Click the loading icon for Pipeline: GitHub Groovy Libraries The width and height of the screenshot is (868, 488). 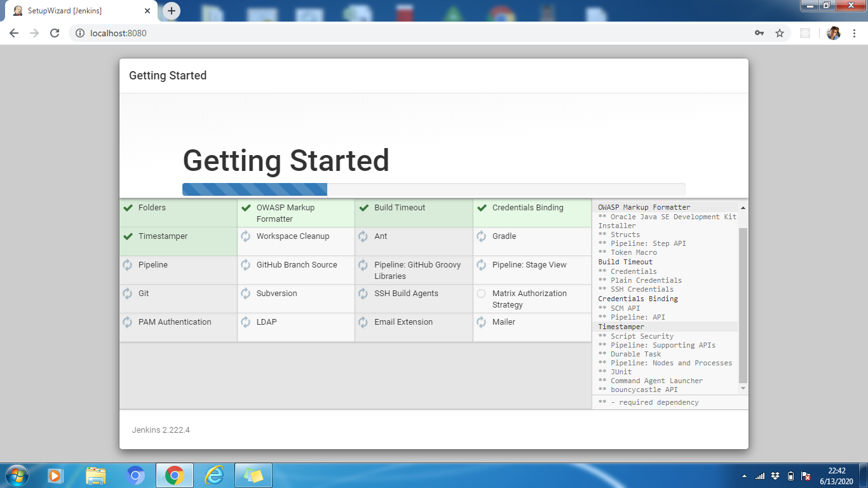pos(363,265)
